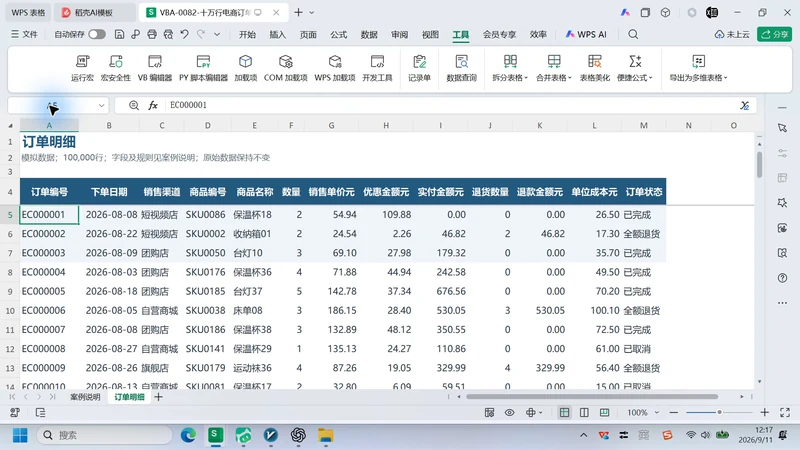Open File Explorer from taskbar

(326, 435)
